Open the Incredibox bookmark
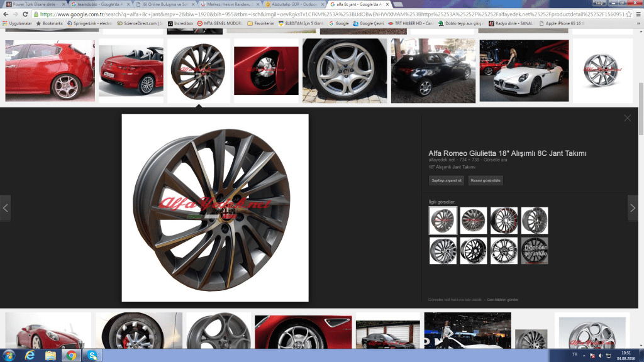 (180, 23)
